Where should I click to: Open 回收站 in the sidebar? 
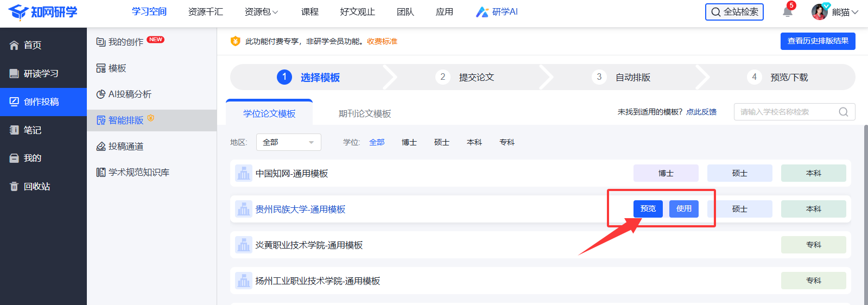36,186
